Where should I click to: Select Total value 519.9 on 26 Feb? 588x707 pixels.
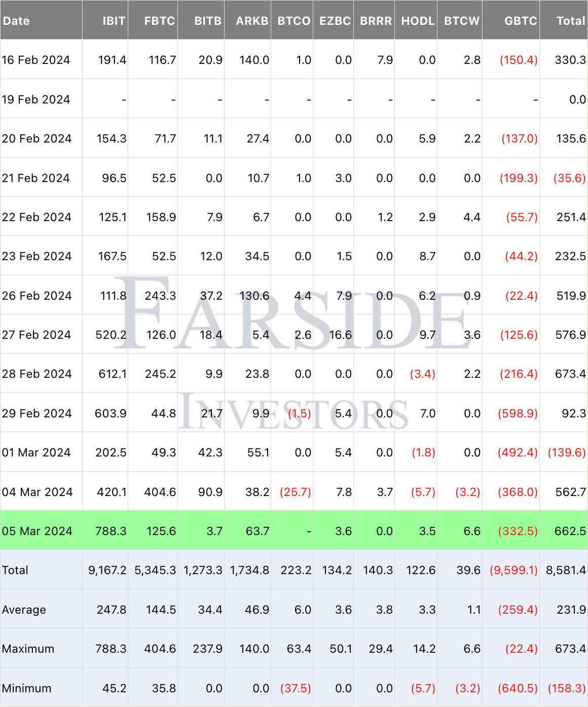[571, 296]
